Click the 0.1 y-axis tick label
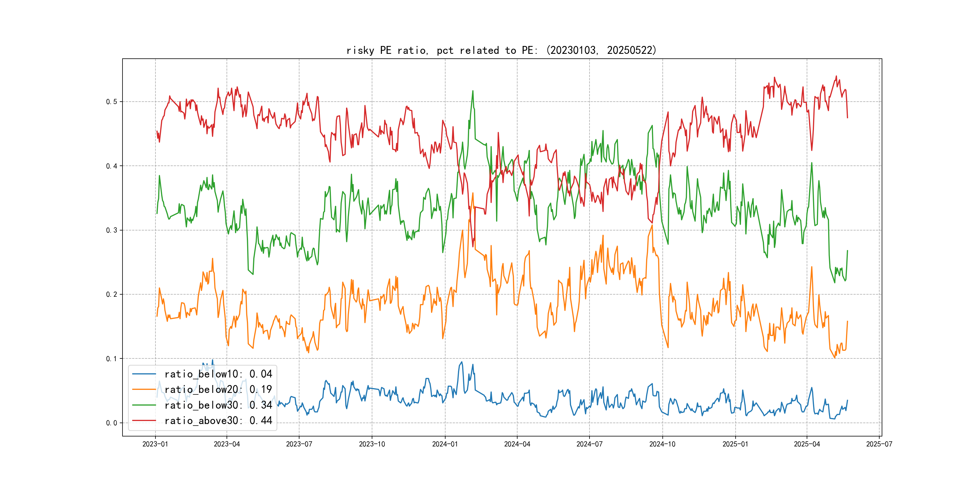The height and width of the screenshot is (490, 980). pyautogui.click(x=112, y=359)
